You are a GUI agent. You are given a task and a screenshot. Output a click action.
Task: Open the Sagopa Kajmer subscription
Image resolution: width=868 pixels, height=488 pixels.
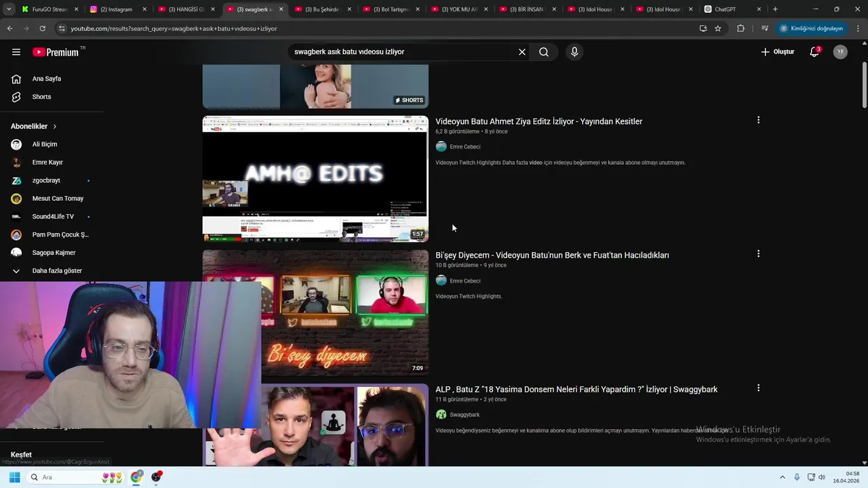52,253
